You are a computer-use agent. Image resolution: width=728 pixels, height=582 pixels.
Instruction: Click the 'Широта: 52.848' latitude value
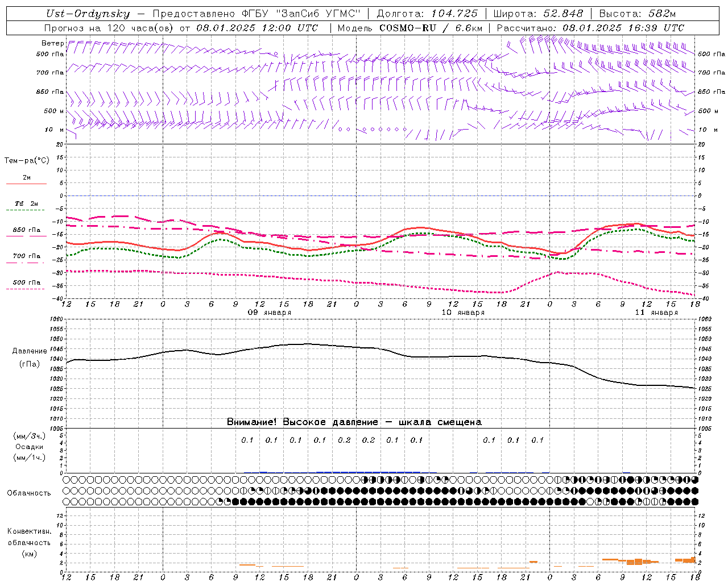tap(538, 14)
